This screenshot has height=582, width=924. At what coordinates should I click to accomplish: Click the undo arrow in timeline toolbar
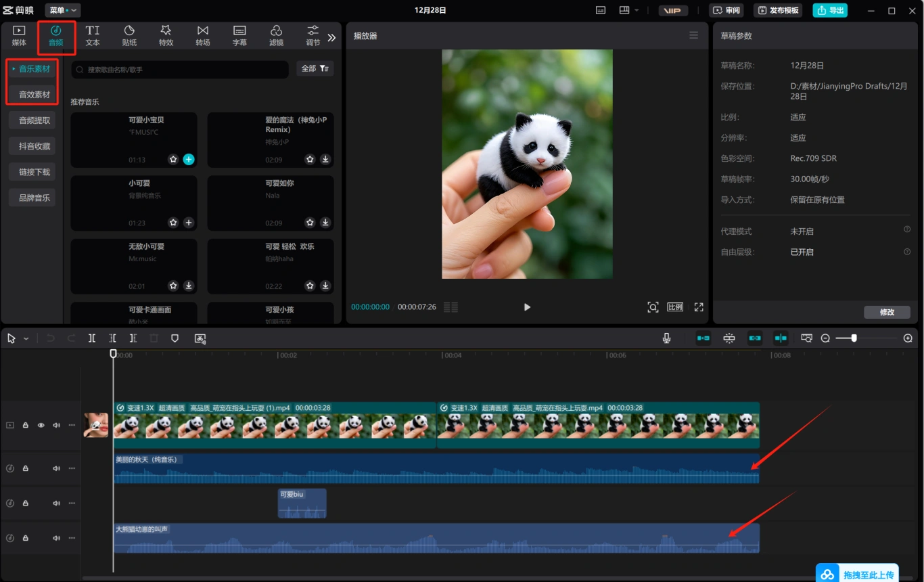50,338
